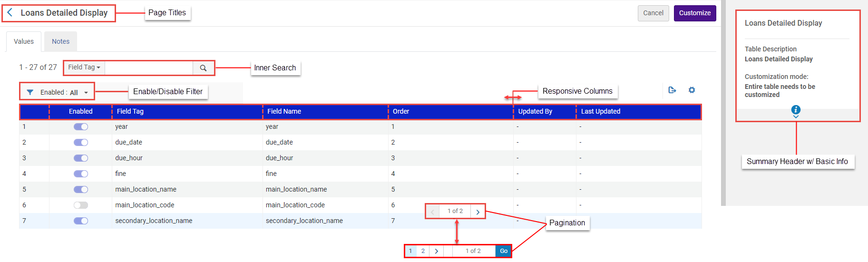
Task: Go to previous page in the upper pagination
Action: coord(432,212)
